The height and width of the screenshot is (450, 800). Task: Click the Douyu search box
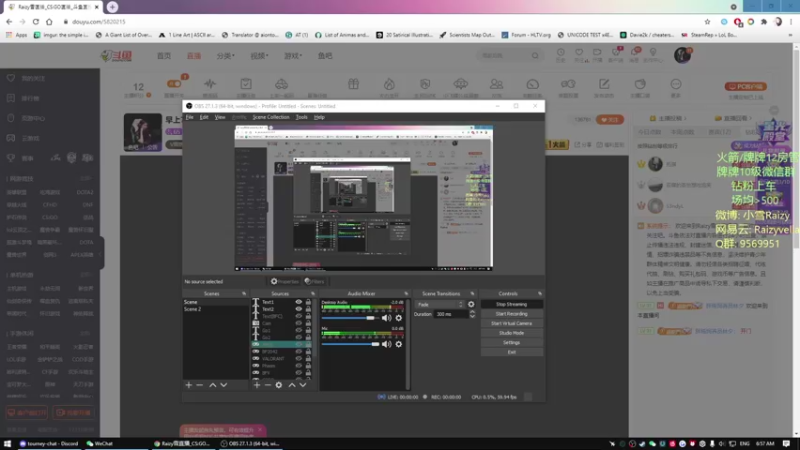[x=505, y=55]
